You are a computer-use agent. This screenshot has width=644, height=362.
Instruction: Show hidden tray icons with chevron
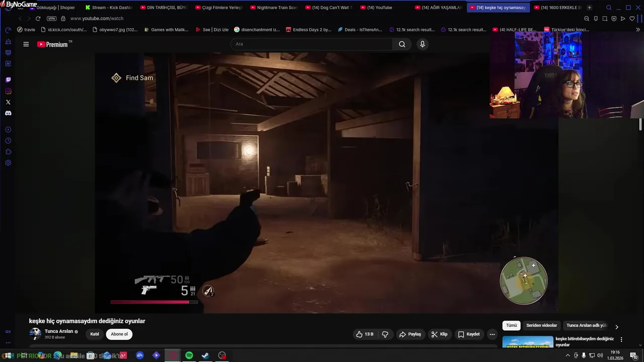(x=568, y=355)
